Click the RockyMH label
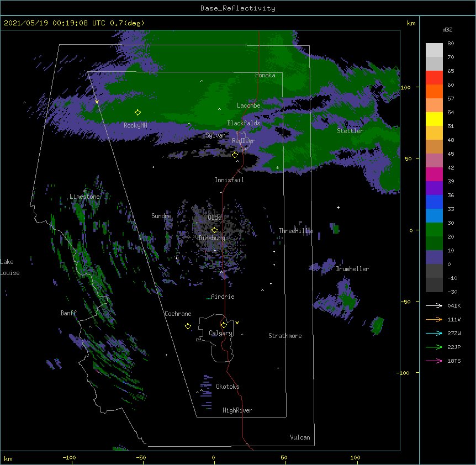Viewport: 476px width, 465px height. click(x=135, y=125)
